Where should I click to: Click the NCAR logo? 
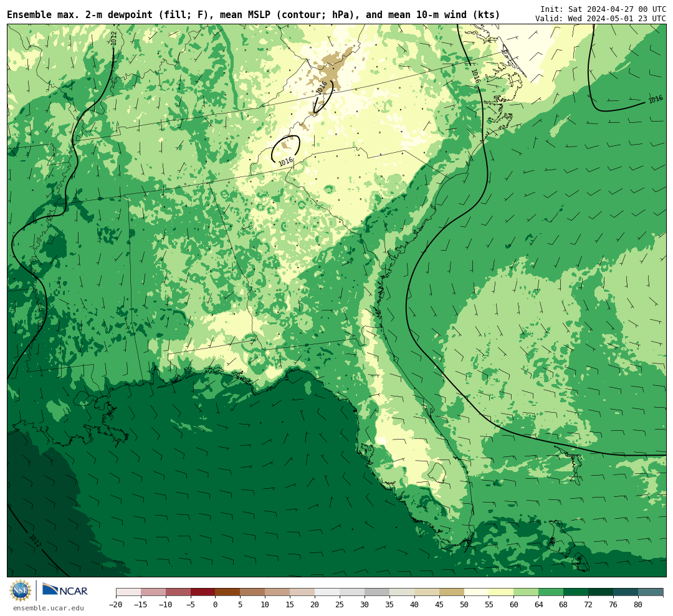[65, 591]
